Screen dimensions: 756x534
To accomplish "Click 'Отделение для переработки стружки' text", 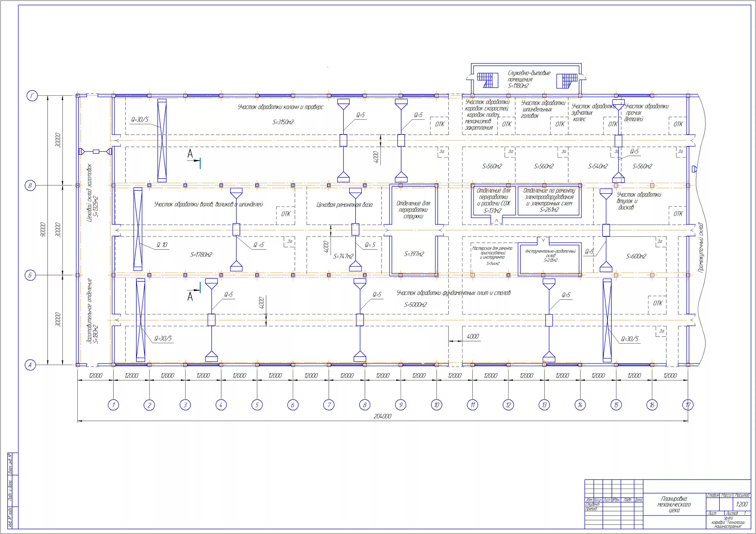I will 413,210.
